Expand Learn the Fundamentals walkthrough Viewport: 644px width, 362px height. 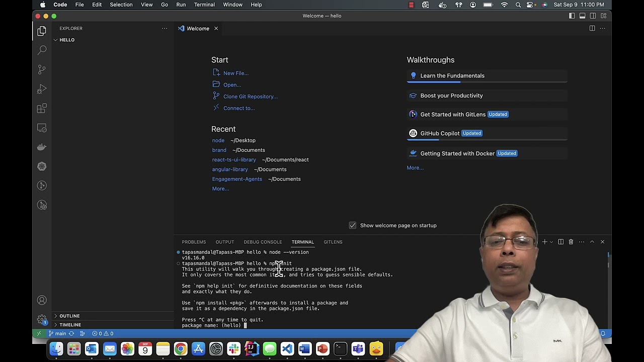487,75
